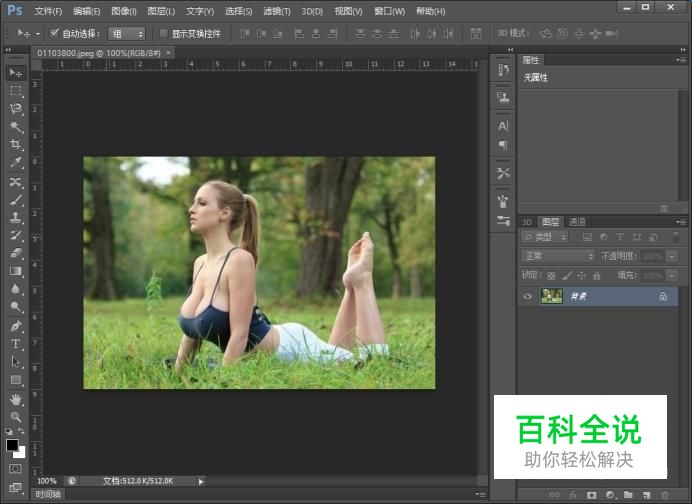Click the foreground color swatch
The width and height of the screenshot is (692, 504).
(x=12, y=445)
